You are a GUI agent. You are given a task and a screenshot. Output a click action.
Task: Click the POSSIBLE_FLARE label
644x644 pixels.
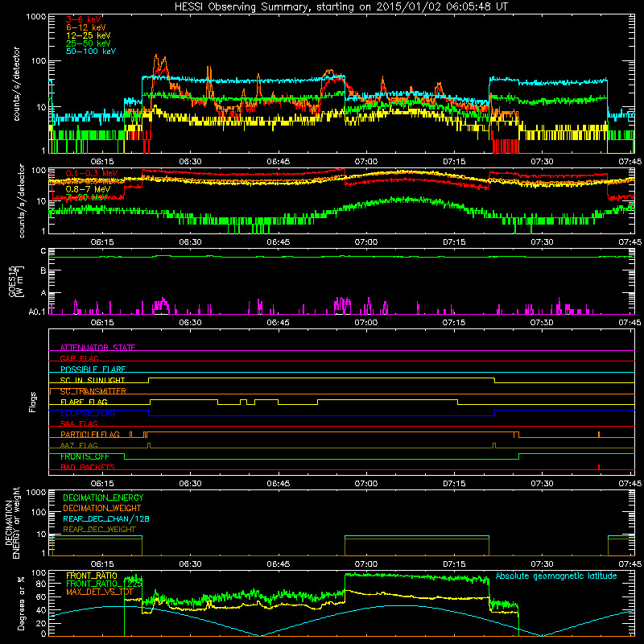[93, 369]
